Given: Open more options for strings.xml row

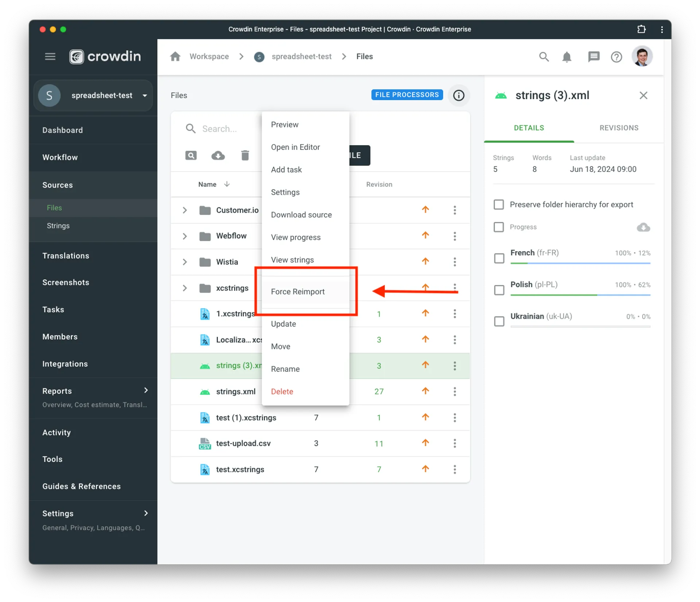Looking at the screenshot, I should pyautogui.click(x=455, y=391).
